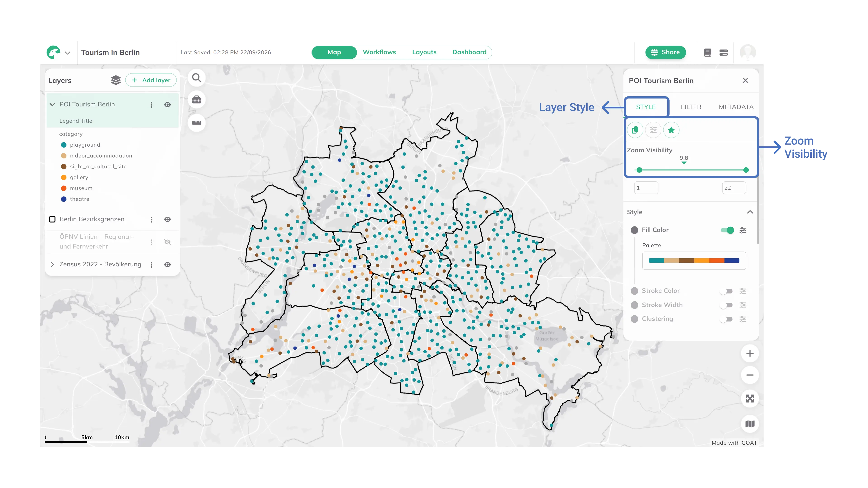The image size is (868, 488).
Task: Close the POI Tourism Berlin panel
Action: pyautogui.click(x=745, y=80)
